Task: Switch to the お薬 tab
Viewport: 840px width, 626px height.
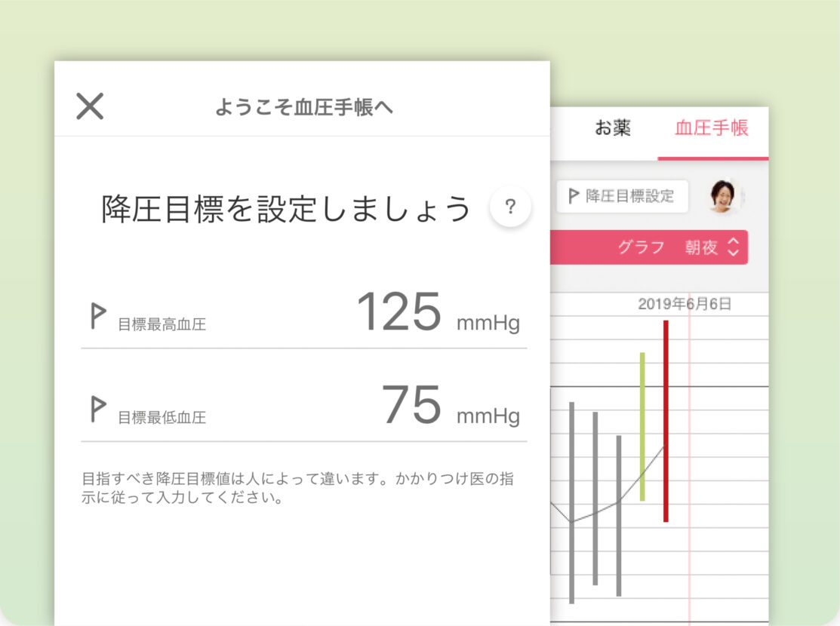Action: [613, 127]
